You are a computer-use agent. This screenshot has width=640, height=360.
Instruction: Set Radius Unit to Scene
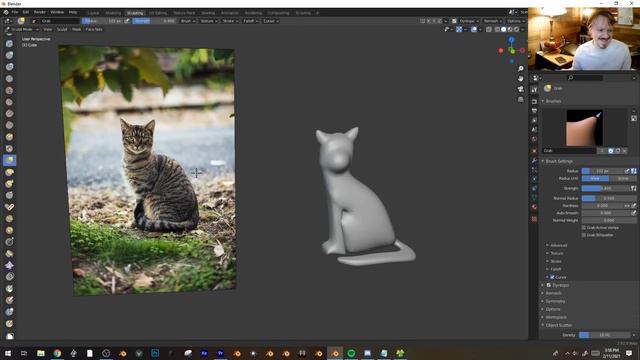point(623,178)
